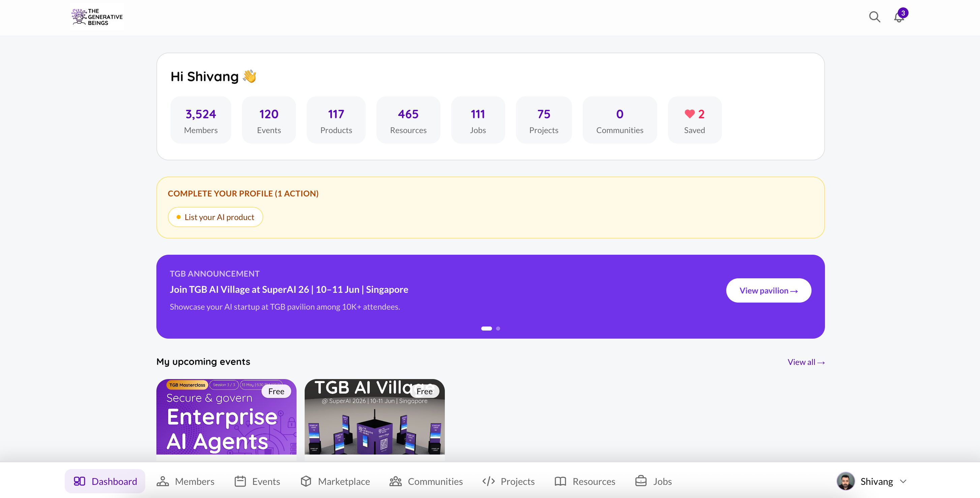Viewport: 980px width, 498px height.
Task: Open Events in bottom navigation
Action: pyautogui.click(x=257, y=481)
